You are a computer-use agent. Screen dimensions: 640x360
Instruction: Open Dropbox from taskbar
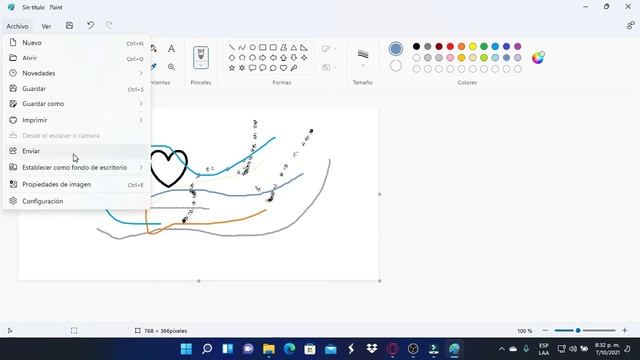pos(372,349)
